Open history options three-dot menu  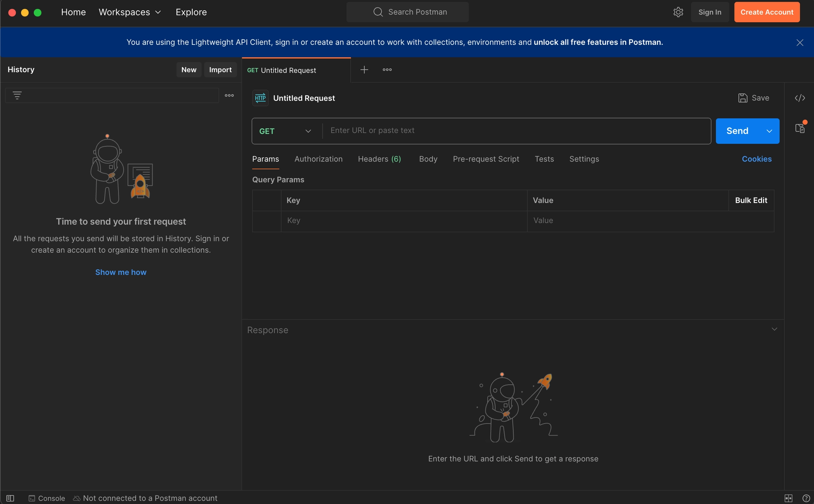[x=229, y=96]
